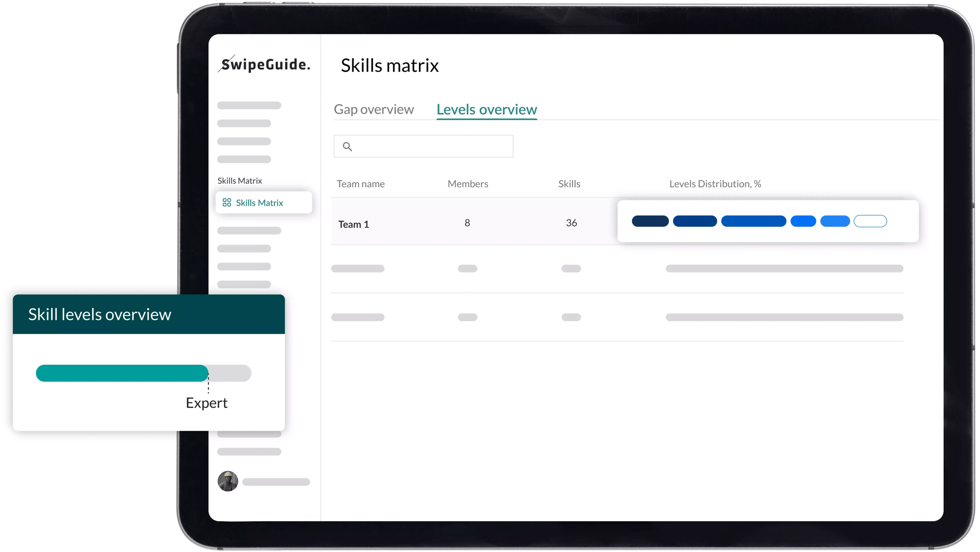Image resolution: width=980 pixels, height=552 pixels.
Task: Click Team 1 skills count 36
Action: (571, 223)
